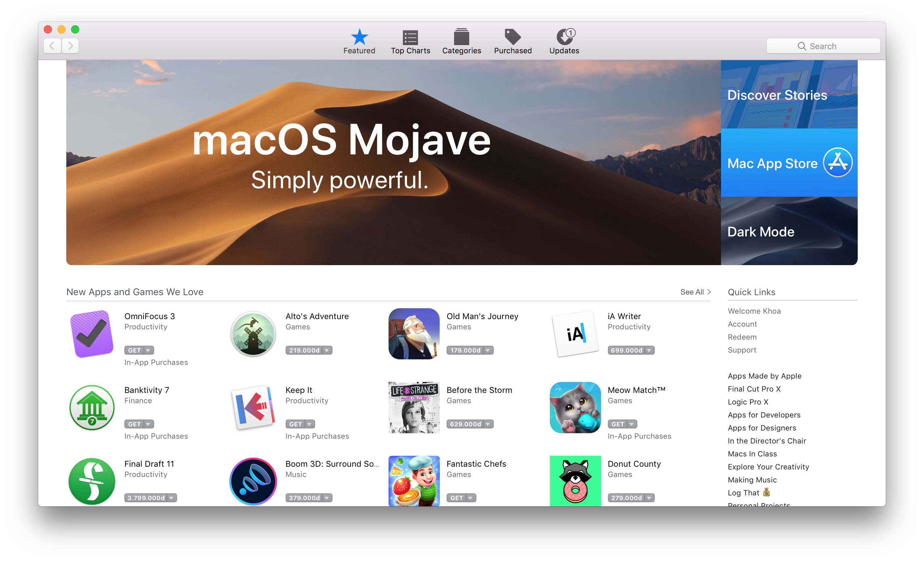The image size is (924, 561).
Task: Open Log That money bag link
Action: click(749, 492)
